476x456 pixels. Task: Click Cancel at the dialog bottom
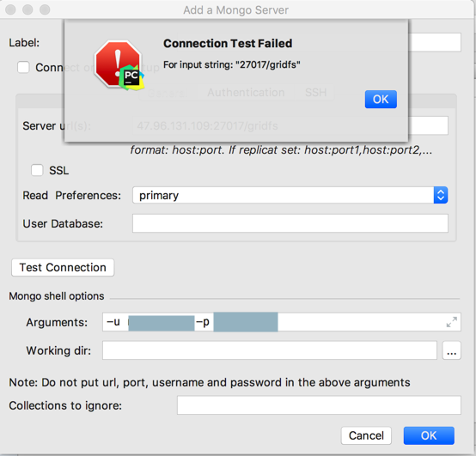(366, 435)
